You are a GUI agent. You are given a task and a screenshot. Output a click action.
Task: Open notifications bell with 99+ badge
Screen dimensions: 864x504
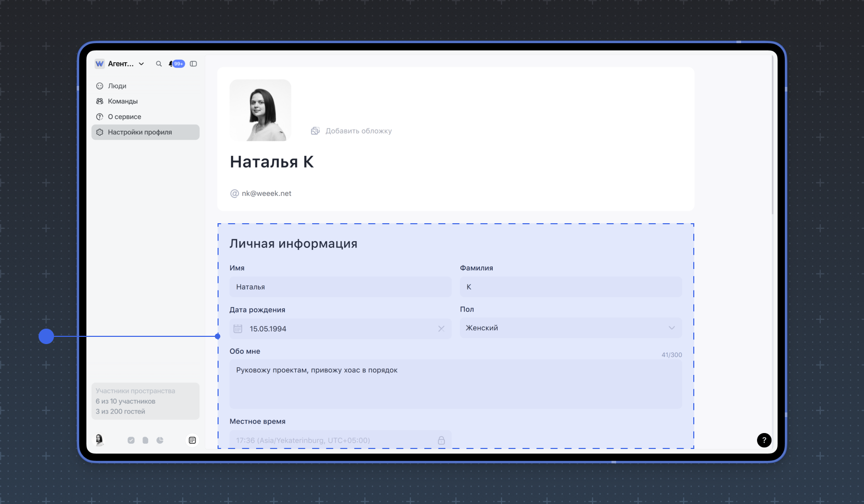coord(176,64)
